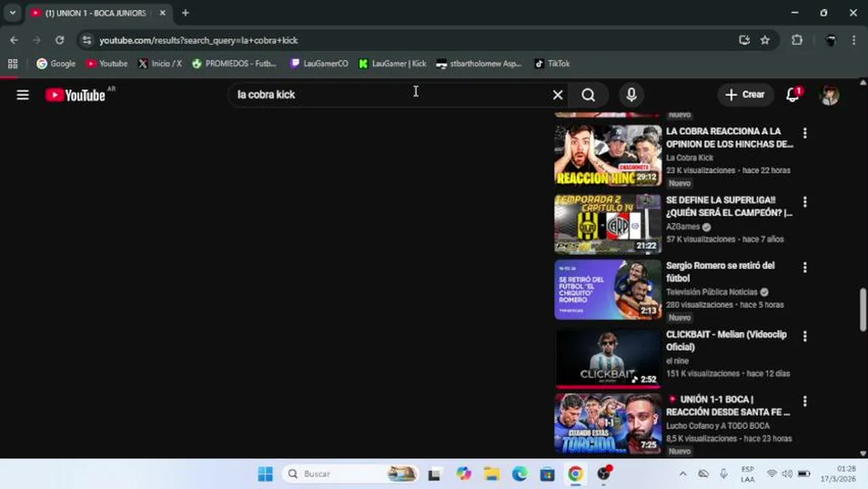This screenshot has width=868, height=489.
Task: Bookmark this page with the star
Action: click(765, 40)
